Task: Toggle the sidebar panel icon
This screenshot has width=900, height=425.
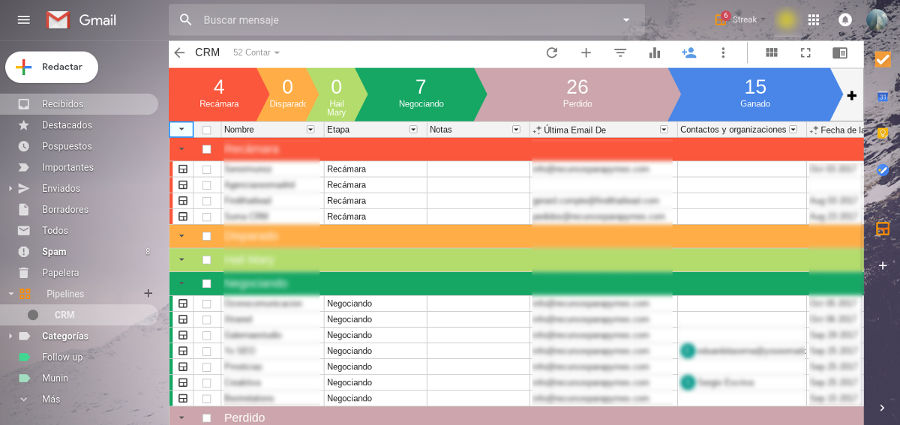Action: pyautogui.click(x=840, y=53)
